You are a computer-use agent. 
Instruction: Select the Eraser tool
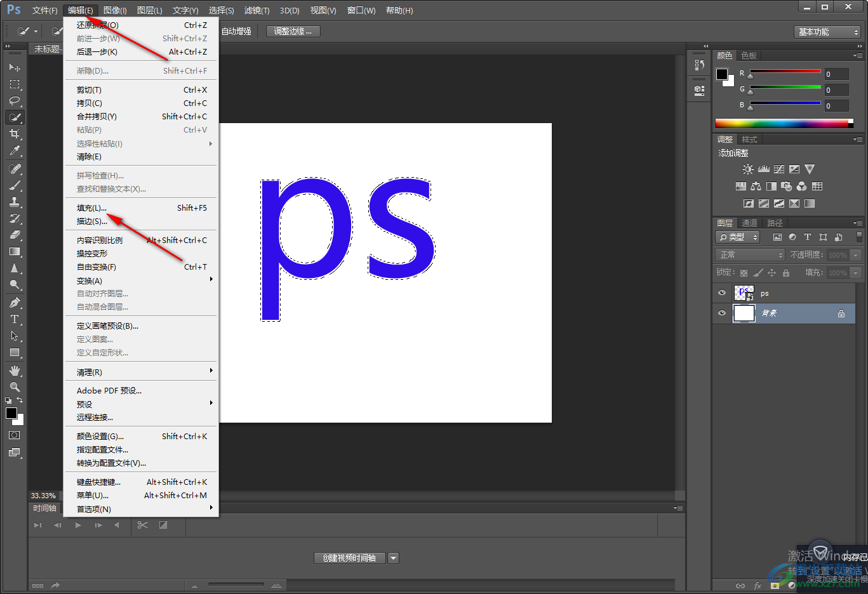coord(15,235)
